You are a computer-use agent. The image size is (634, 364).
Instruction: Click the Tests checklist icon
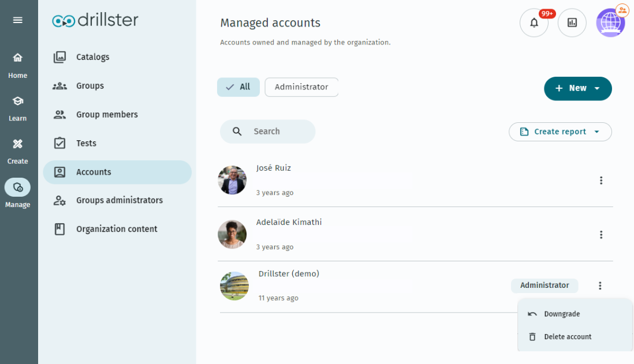(59, 143)
